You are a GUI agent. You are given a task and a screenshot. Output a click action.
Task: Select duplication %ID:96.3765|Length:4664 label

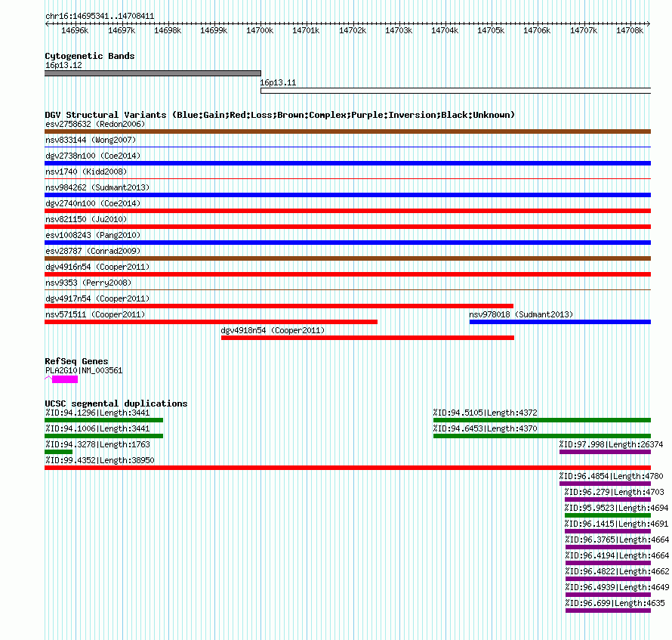tap(617, 540)
